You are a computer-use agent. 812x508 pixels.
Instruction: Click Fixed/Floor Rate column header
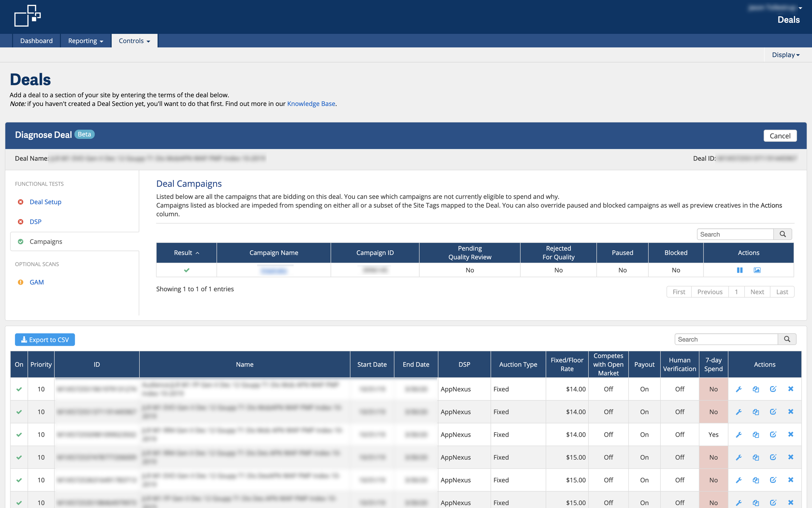pos(567,365)
